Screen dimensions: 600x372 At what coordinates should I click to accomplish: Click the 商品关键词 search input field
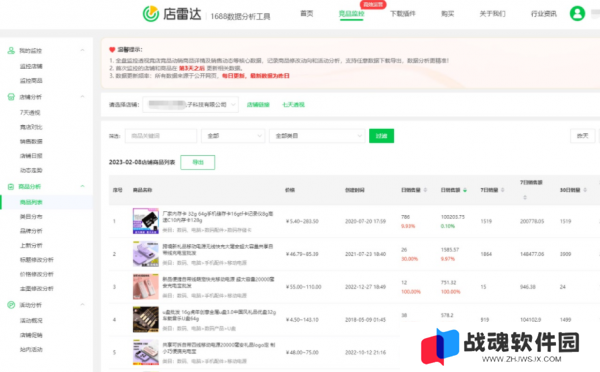(161, 136)
